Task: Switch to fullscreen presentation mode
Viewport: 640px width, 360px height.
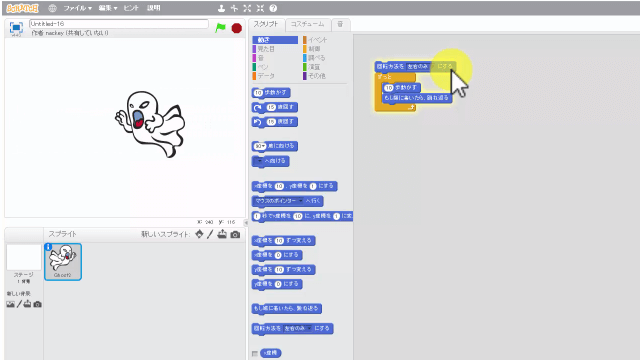Action: point(16,27)
